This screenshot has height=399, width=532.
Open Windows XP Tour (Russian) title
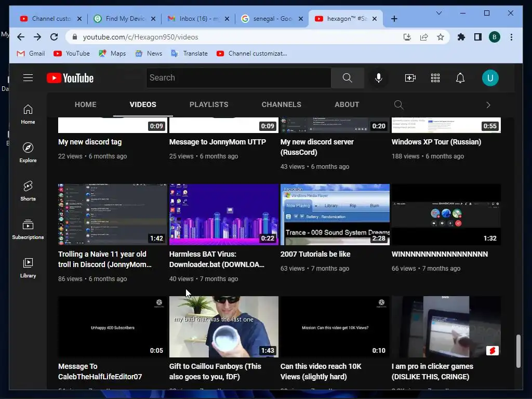[436, 142]
